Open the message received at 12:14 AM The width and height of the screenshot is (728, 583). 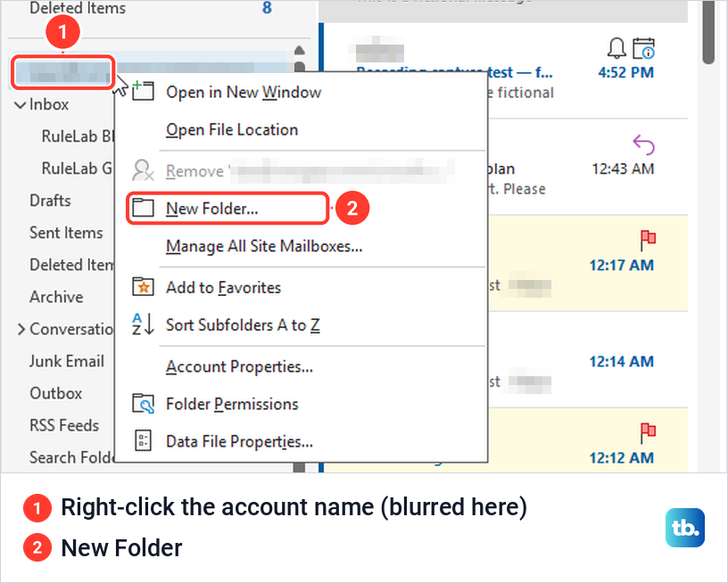click(x=587, y=359)
